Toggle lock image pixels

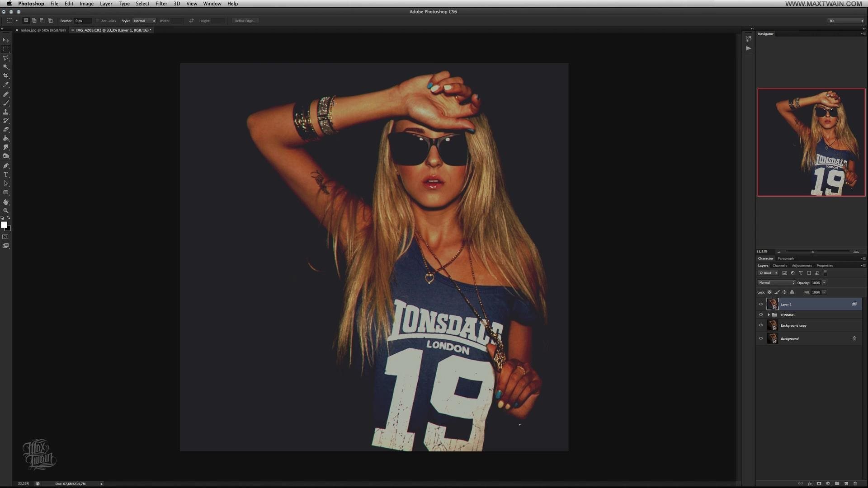point(777,292)
